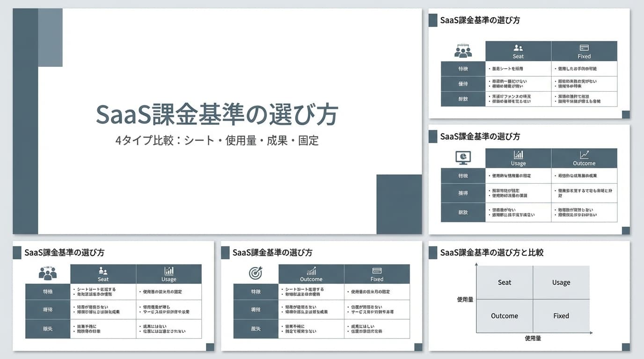
Task: Select the Outcome line graph icon
Action: tap(584, 155)
